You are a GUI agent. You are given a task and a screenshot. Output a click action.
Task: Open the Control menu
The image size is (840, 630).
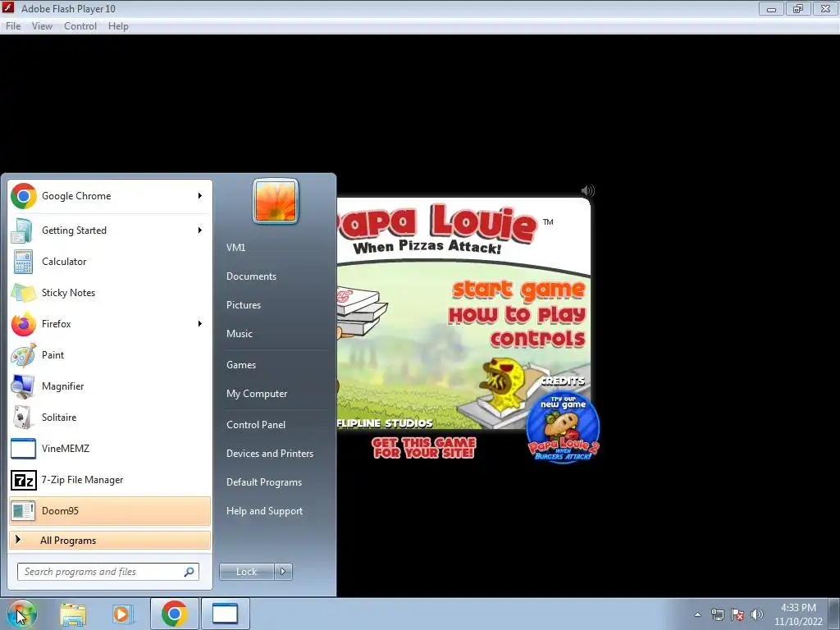pos(80,26)
